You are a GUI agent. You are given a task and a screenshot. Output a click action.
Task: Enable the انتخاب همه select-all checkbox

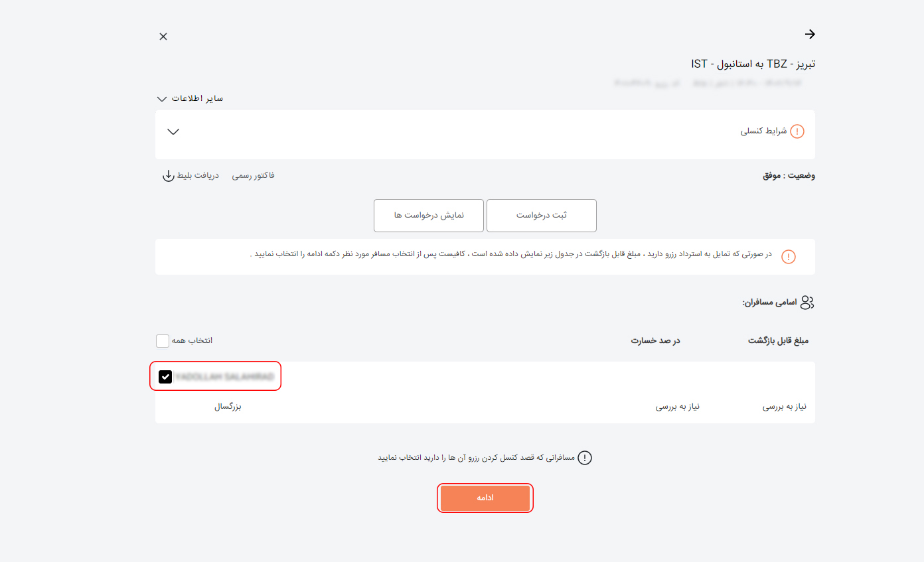[163, 340]
